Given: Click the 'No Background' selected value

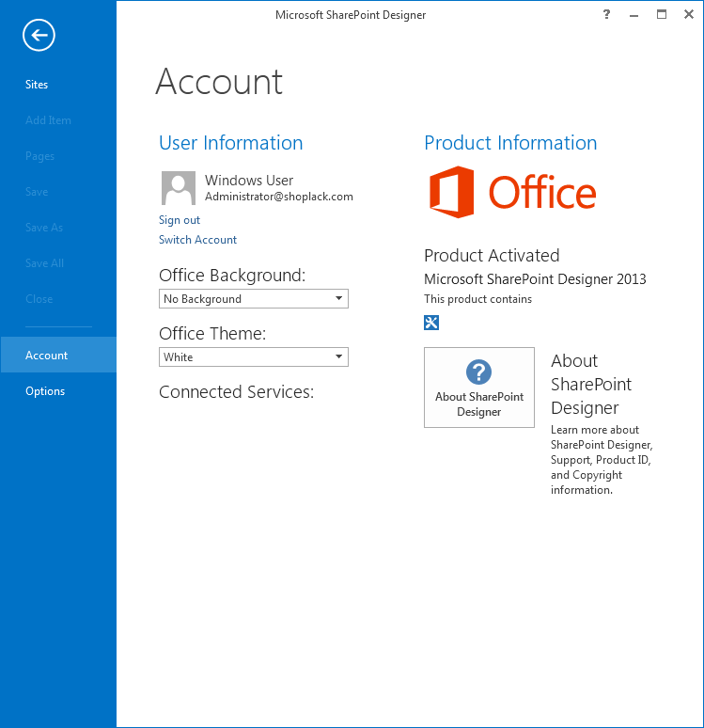Looking at the screenshot, I should (202, 299).
